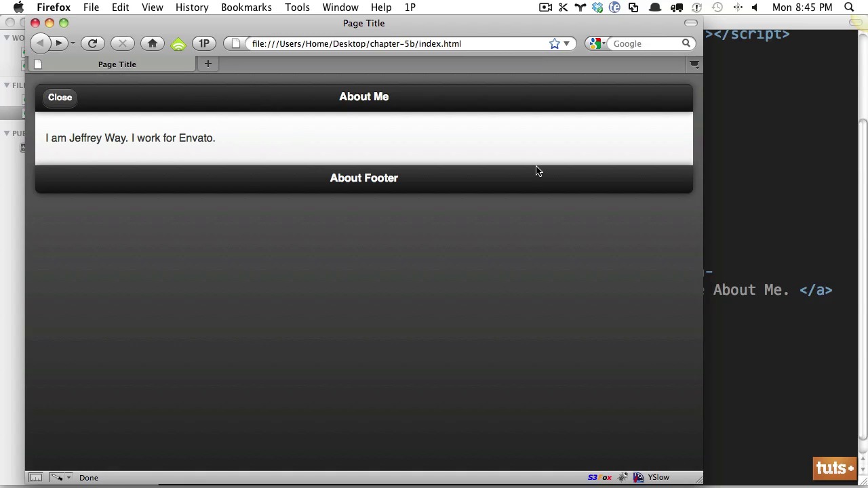This screenshot has height=488, width=868.
Task: Open the 1P menu in menu bar
Action: coord(410,7)
